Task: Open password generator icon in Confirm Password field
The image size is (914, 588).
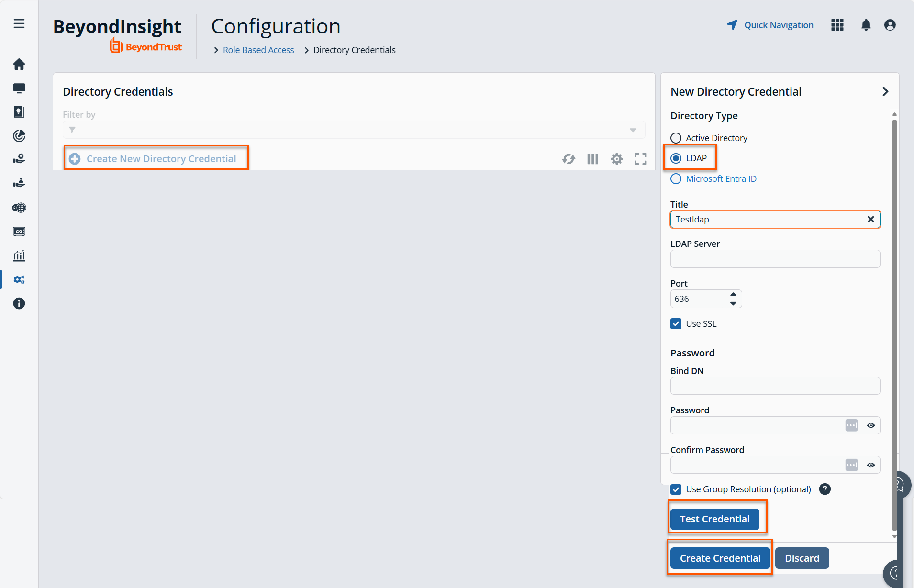Action: (852, 465)
